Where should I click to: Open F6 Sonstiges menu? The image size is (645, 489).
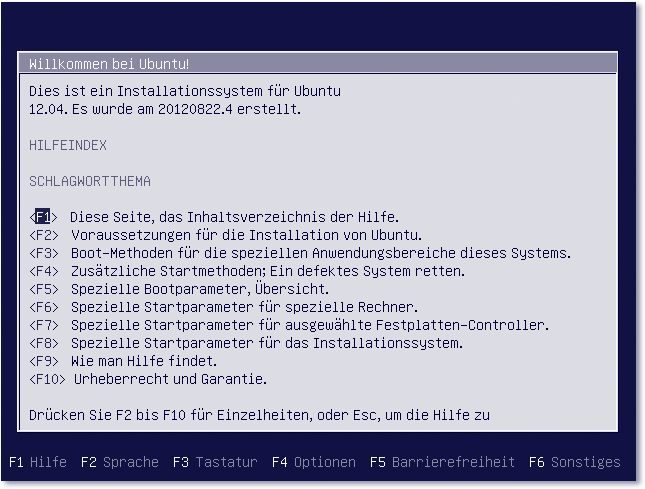coord(575,462)
